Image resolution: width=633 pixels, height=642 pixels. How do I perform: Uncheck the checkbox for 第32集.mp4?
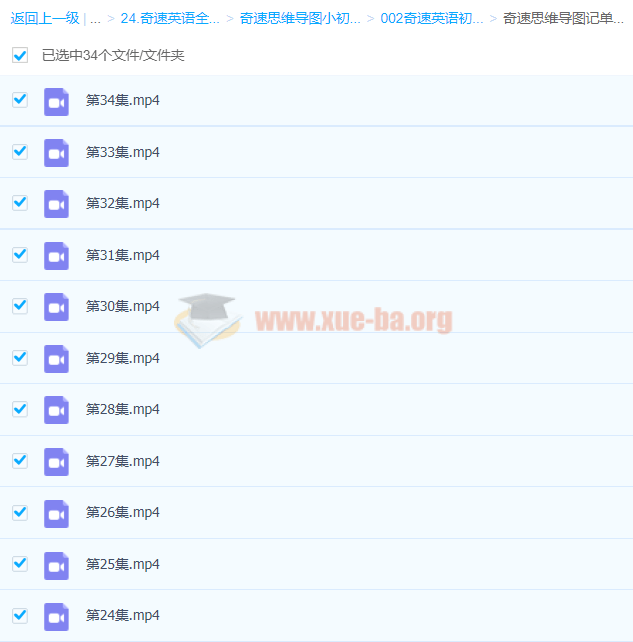pos(20,203)
